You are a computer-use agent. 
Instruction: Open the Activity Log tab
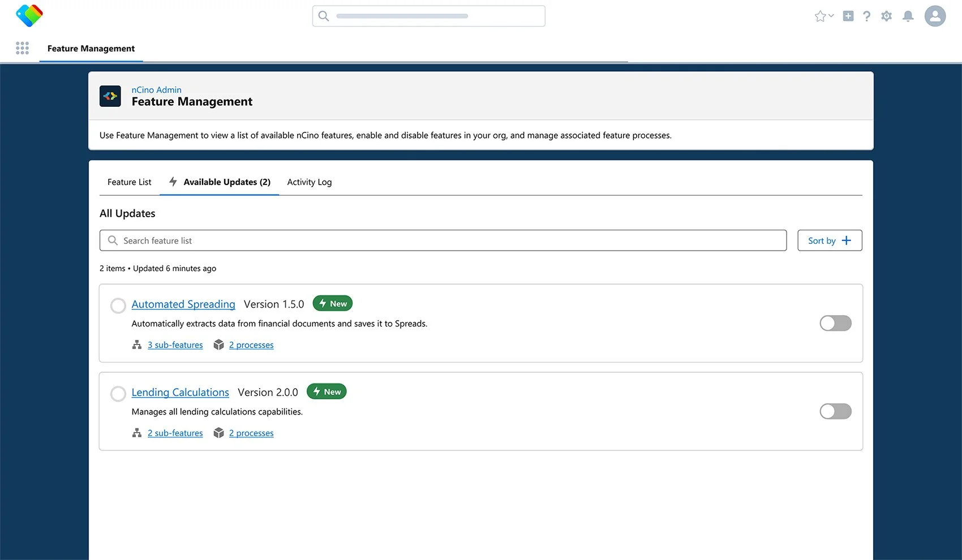coord(310,182)
